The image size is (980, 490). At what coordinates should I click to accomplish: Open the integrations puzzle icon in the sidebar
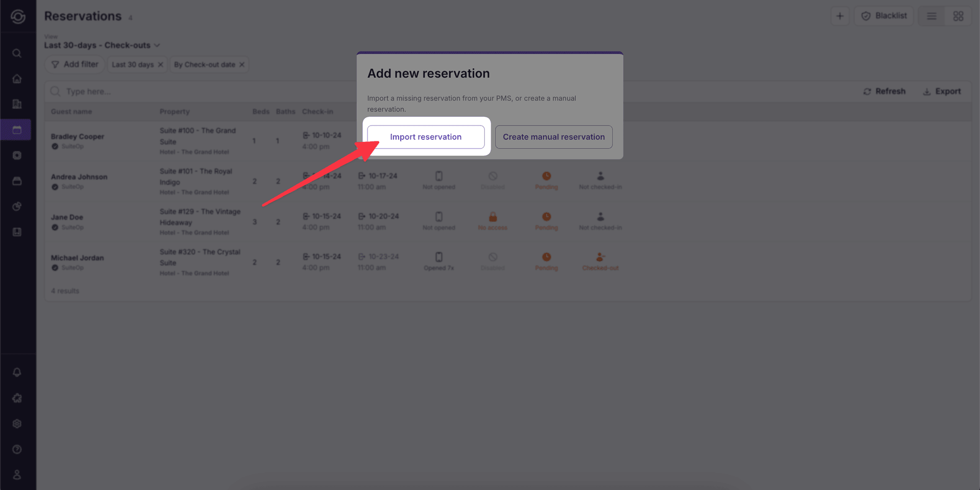pyautogui.click(x=17, y=398)
